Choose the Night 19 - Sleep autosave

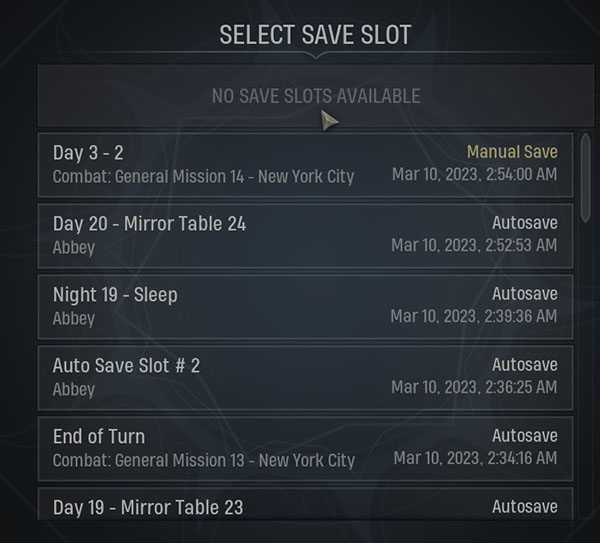pos(305,307)
